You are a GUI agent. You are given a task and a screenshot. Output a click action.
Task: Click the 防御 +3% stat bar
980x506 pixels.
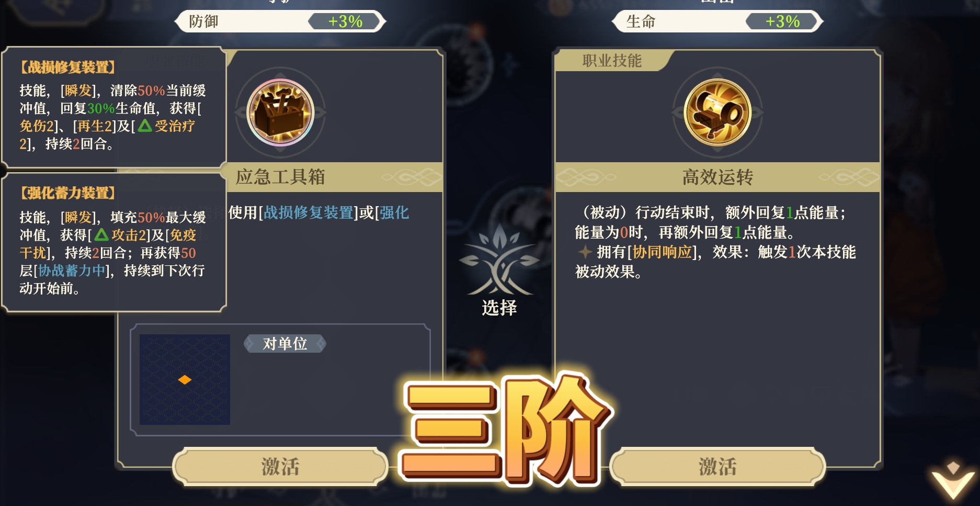click(280, 21)
